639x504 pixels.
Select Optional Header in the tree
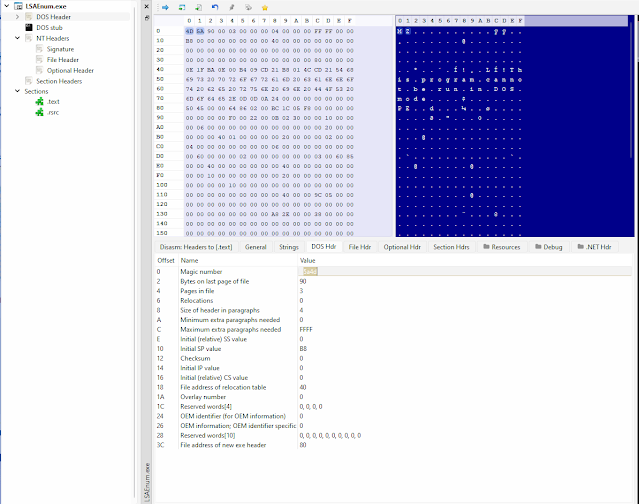tap(69, 70)
